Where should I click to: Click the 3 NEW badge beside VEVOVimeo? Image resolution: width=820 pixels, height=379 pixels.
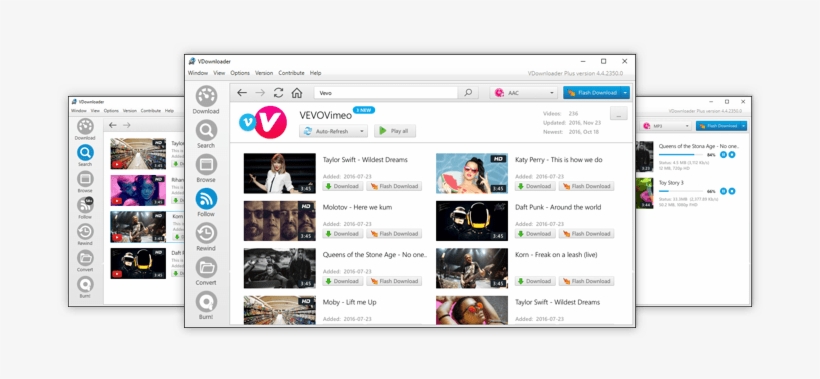click(x=364, y=110)
